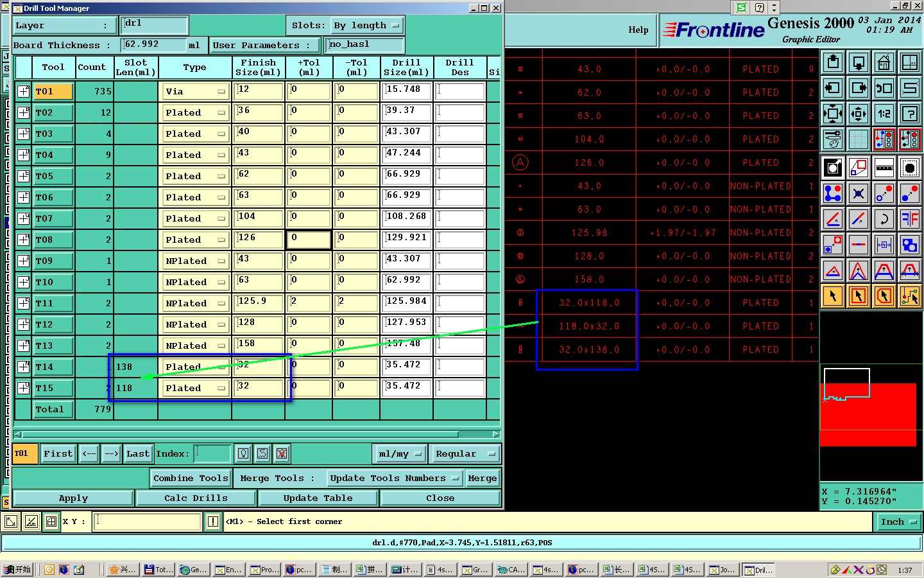Click the Update Table button
This screenshot has width=924, height=578.
pos(318,498)
